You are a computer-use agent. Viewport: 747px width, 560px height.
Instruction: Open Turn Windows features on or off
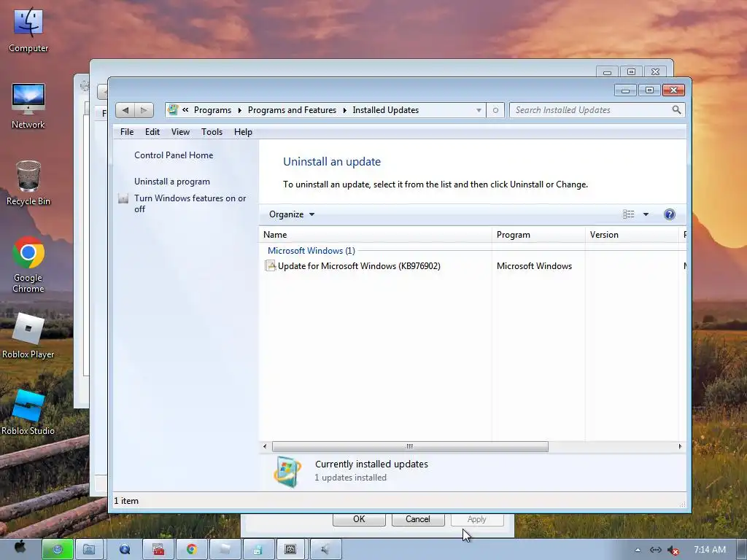pos(190,203)
